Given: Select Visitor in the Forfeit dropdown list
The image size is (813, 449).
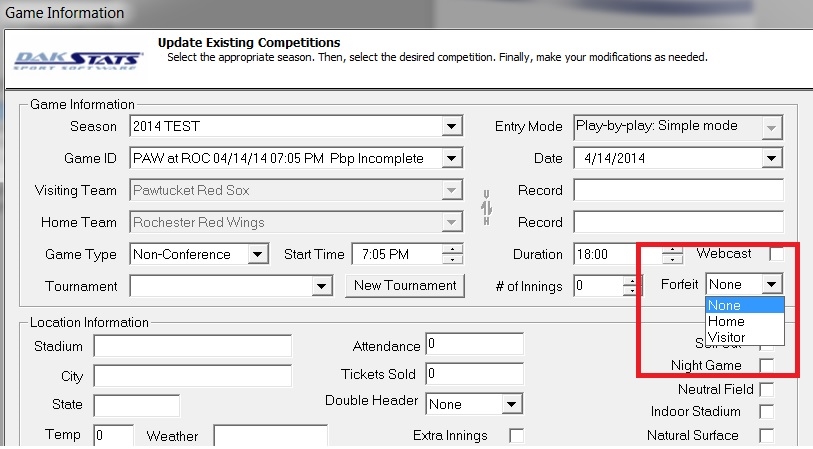Looking at the screenshot, I should click(x=727, y=338).
